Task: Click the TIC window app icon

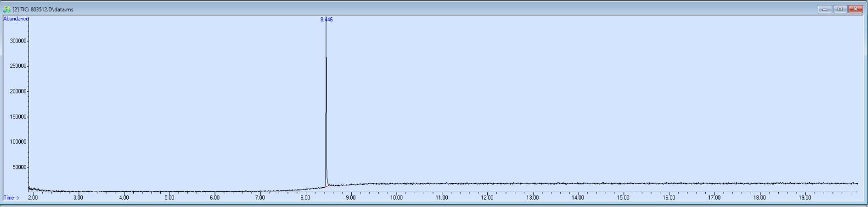Action: (x=7, y=9)
